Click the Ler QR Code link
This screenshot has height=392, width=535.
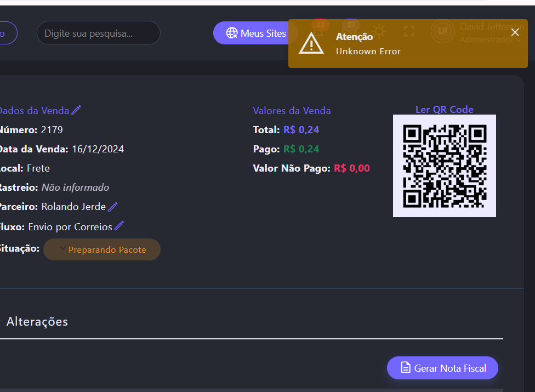click(x=444, y=109)
